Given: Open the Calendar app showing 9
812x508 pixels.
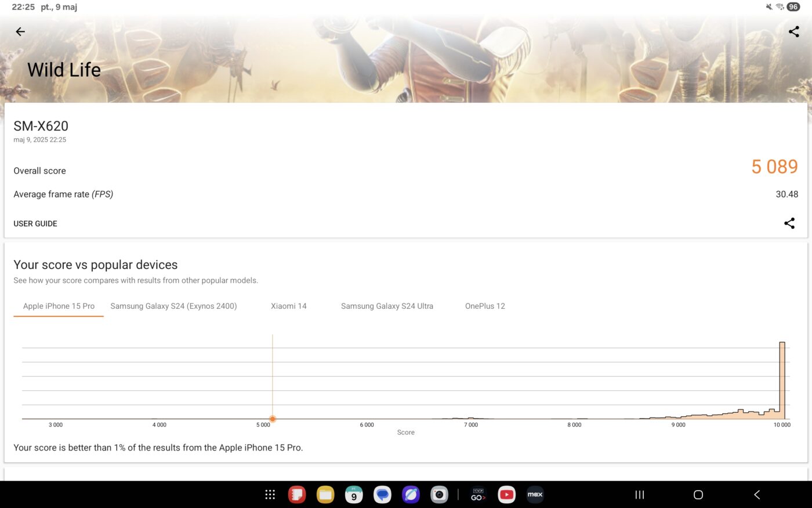Looking at the screenshot, I should tap(354, 495).
